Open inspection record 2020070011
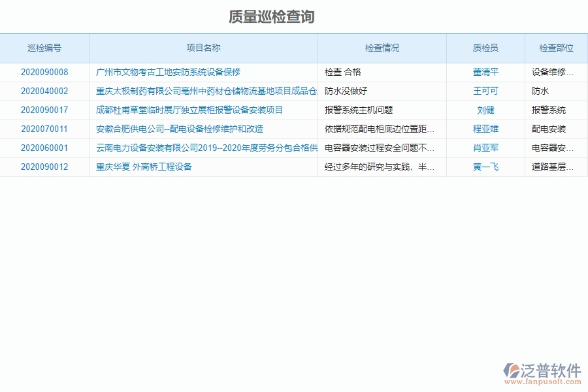The height and width of the screenshot is (392, 588). tap(44, 129)
